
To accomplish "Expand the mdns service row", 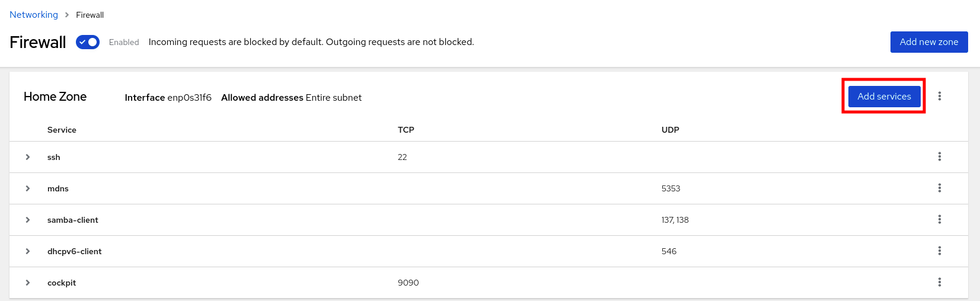I will click(28, 188).
